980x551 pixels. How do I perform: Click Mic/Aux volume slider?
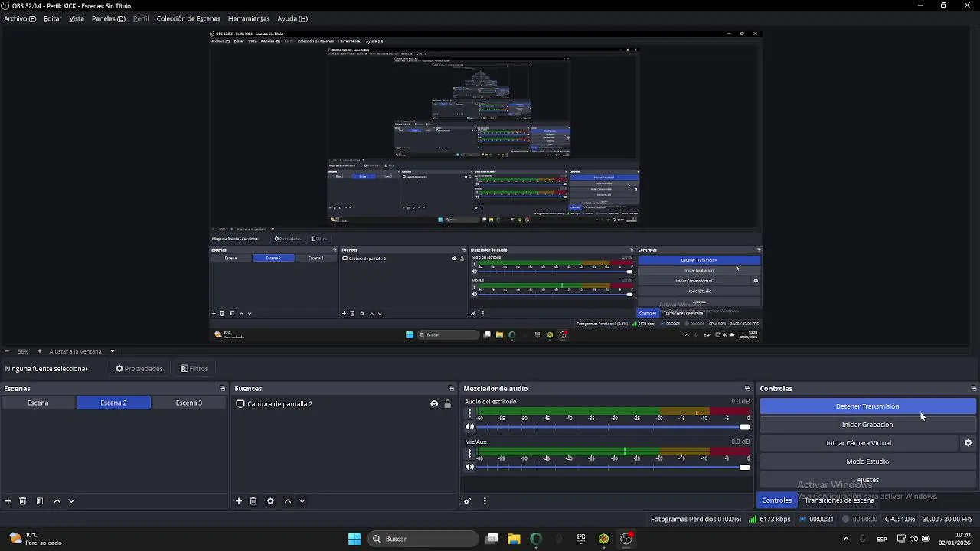[x=612, y=467]
